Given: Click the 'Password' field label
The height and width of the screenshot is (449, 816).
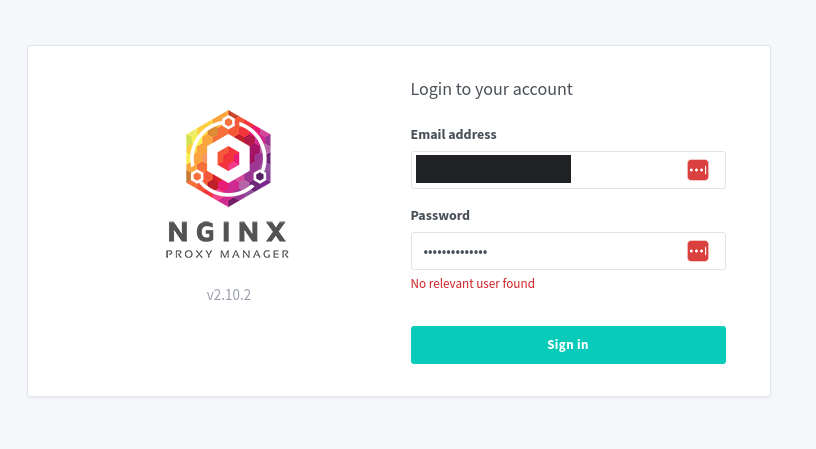Looking at the screenshot, I should 440,215.
